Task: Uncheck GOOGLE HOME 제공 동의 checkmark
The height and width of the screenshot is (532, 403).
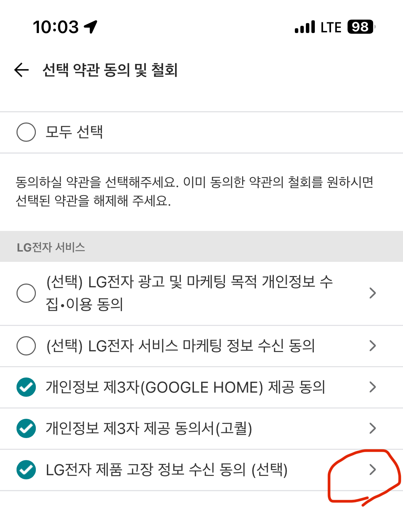Action: tap(26, 387)
